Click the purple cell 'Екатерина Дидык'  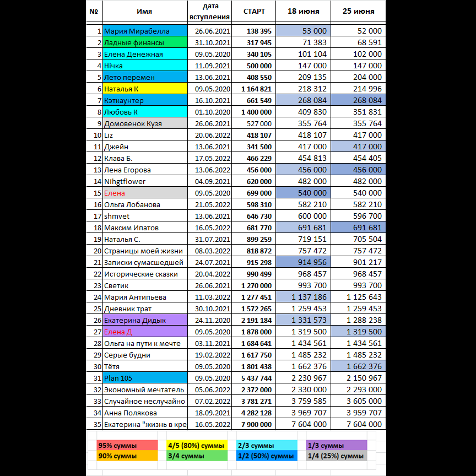145,320
